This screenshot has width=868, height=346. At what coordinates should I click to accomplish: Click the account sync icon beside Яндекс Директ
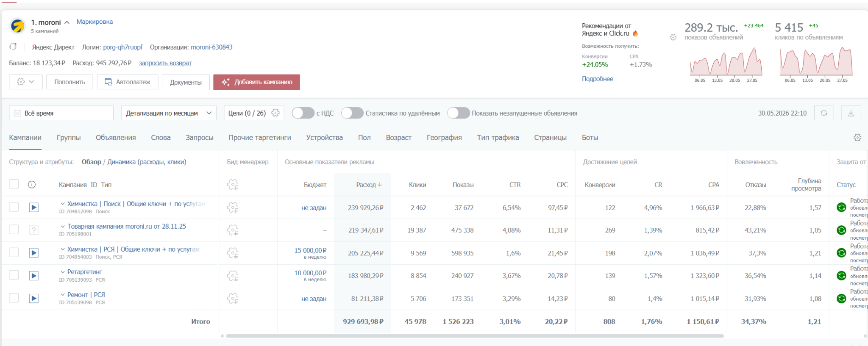click(x=13, y=47)
